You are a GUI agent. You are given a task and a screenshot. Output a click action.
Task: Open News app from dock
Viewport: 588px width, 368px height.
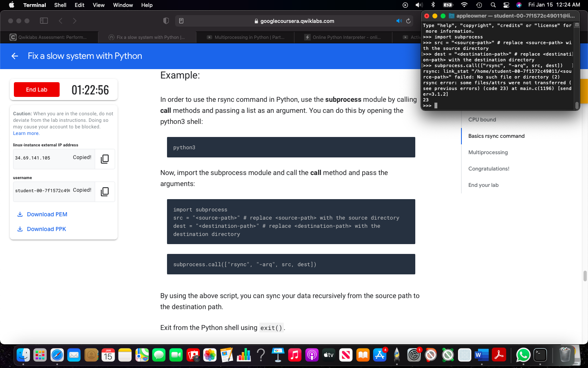point(346,355)
